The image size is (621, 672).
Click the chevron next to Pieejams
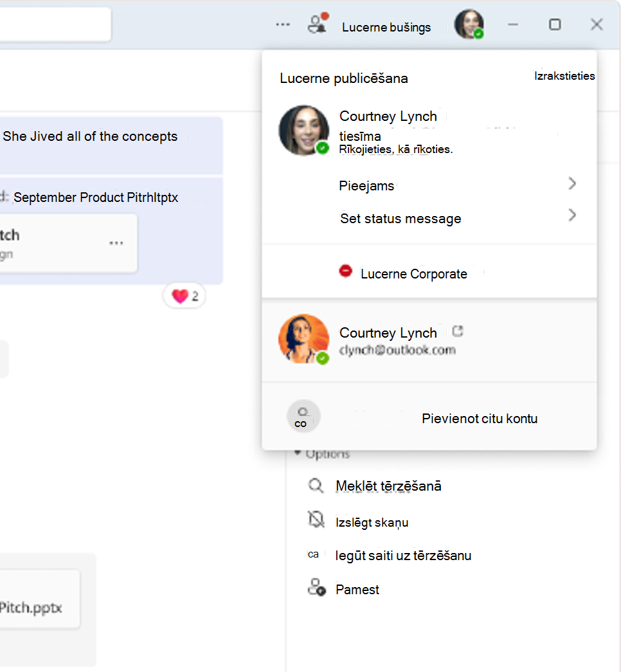pyautogui.click(x=572, y=184)
